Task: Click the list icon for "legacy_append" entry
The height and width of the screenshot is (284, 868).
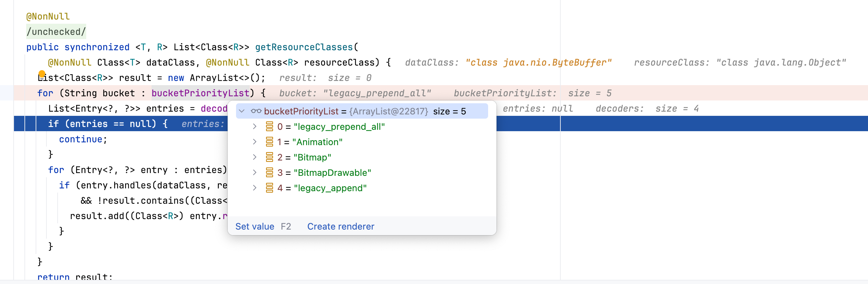Action: 270,188
